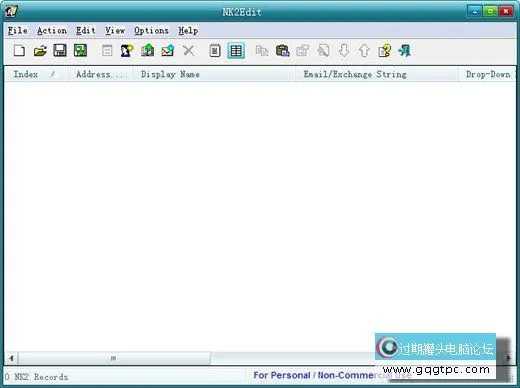Viewport: 520px width, 388px height.
Task: Click the '0 NK2 Records' status text
Action: pyautogui.click(x=37, y=377)
